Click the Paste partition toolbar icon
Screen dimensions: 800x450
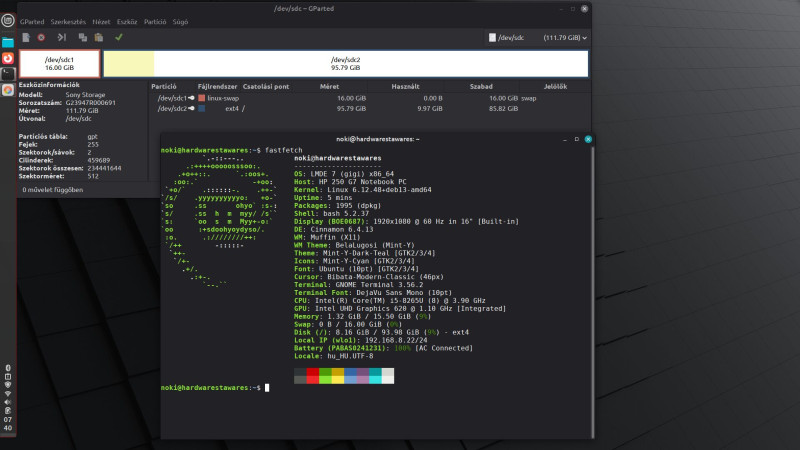coord(99,37)
